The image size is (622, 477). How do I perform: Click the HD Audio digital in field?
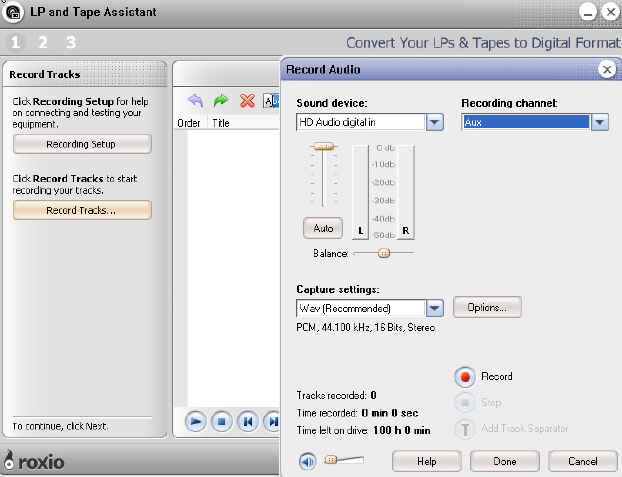point(361,122)
